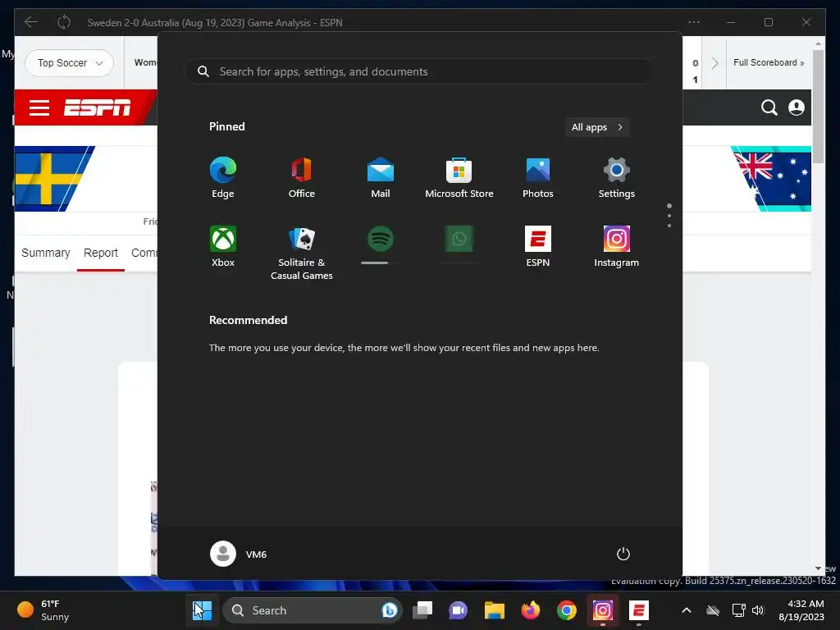
Task: Click the Start menu search field
Action: [x=419, y=71]
